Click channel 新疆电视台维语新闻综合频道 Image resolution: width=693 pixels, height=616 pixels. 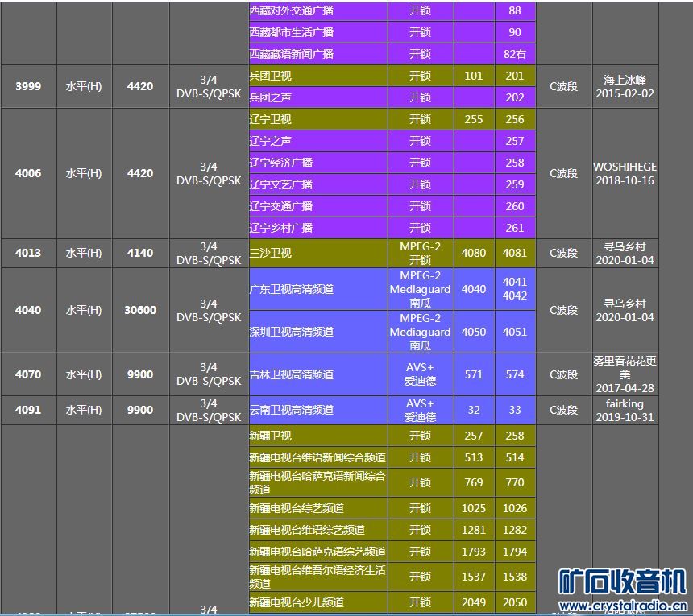click(318, 457)
